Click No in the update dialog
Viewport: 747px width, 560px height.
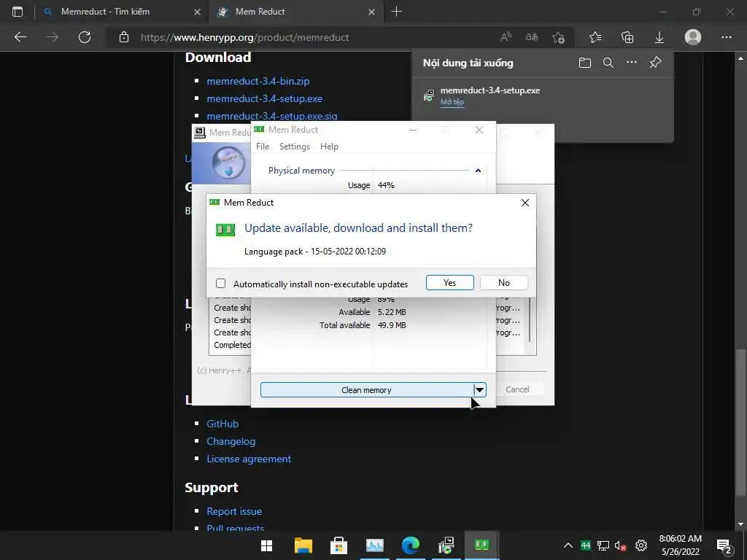(503, 282)
